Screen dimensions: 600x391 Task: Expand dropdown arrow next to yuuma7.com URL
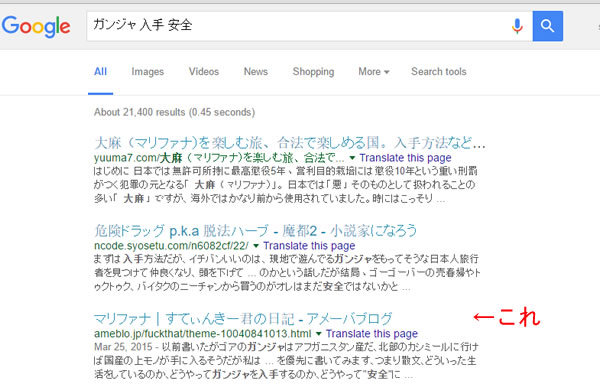(352, 158)
